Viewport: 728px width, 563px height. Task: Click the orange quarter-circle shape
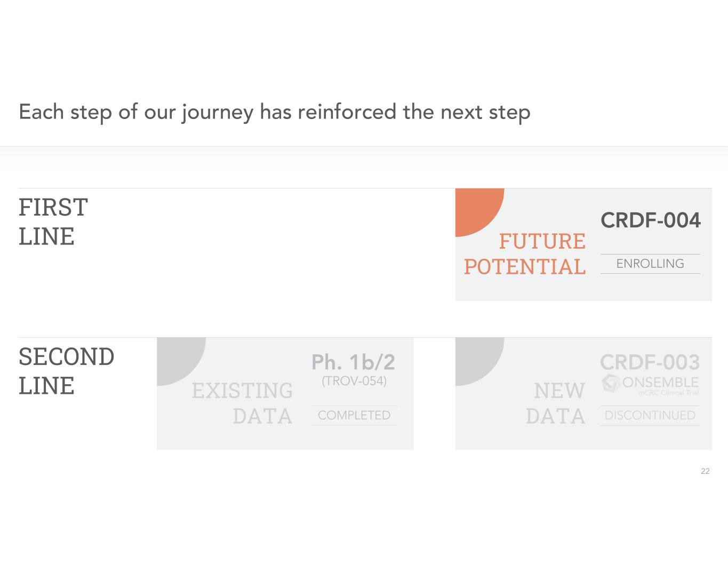tap(475, 207)
